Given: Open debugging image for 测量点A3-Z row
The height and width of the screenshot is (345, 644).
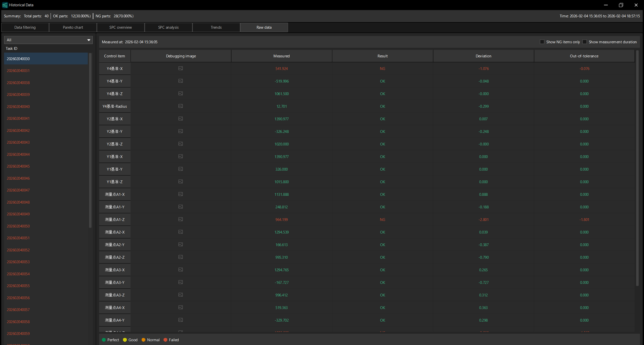Looking at the screenshot, I should click(x=181, y=295).
